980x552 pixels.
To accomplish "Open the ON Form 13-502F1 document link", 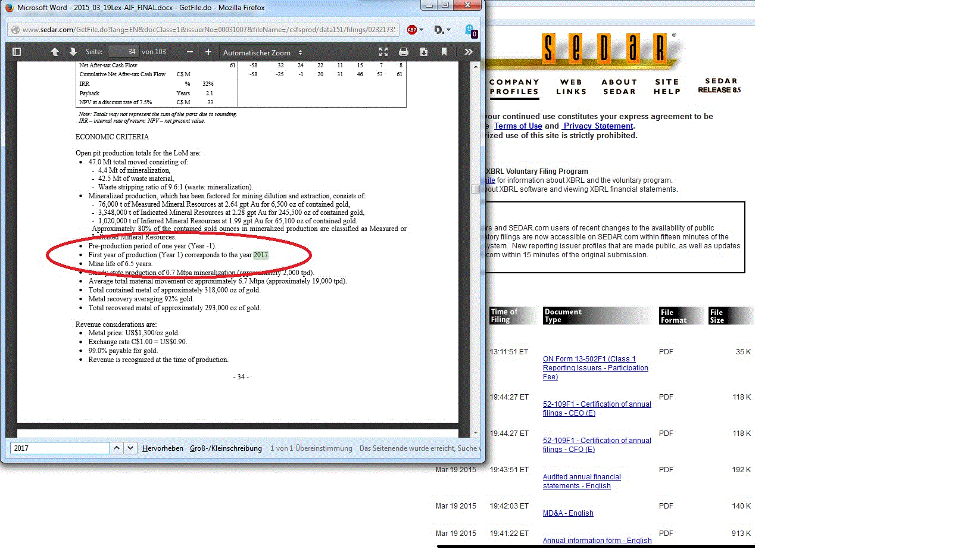I will click(595, 367).
